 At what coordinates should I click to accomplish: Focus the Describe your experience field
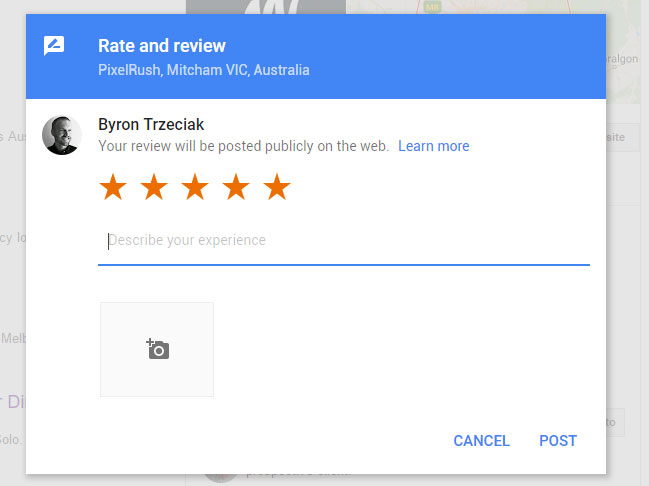(x=343, y=241)
